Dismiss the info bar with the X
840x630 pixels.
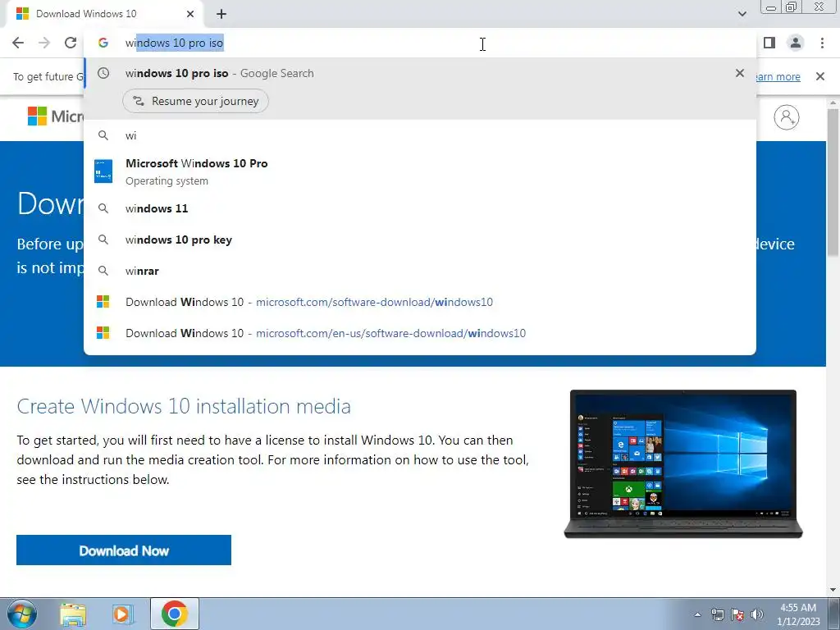pos(820,76)
